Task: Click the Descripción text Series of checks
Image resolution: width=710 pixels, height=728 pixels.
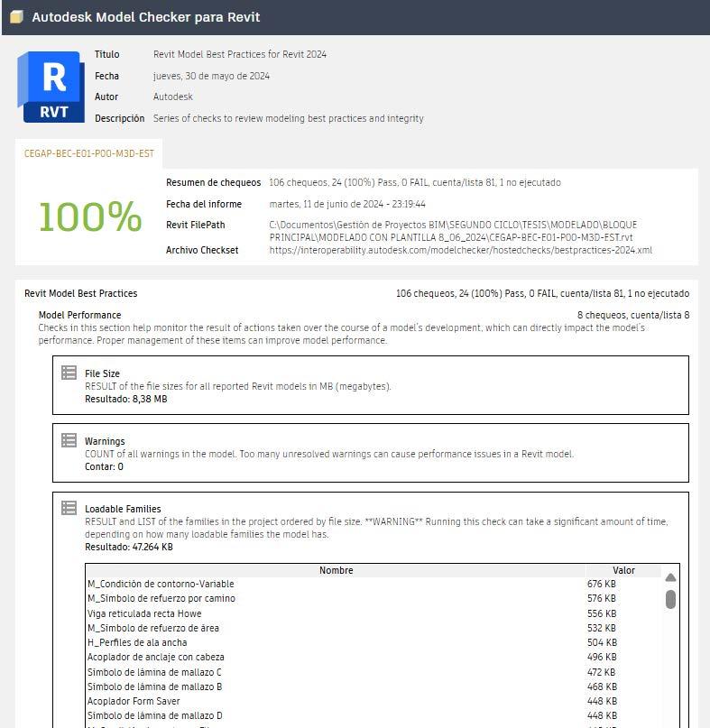Action: click(x=289, y=118)
